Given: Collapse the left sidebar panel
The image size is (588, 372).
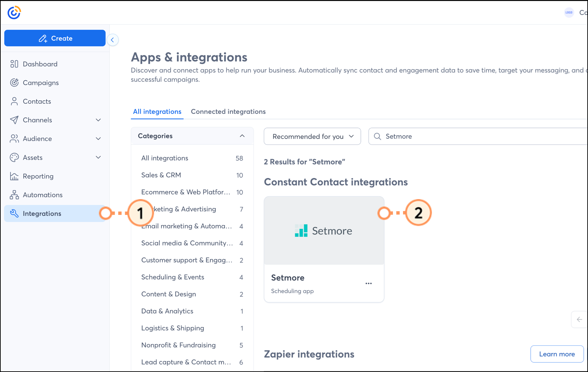Looking at the screenshot, I should 113,40.
